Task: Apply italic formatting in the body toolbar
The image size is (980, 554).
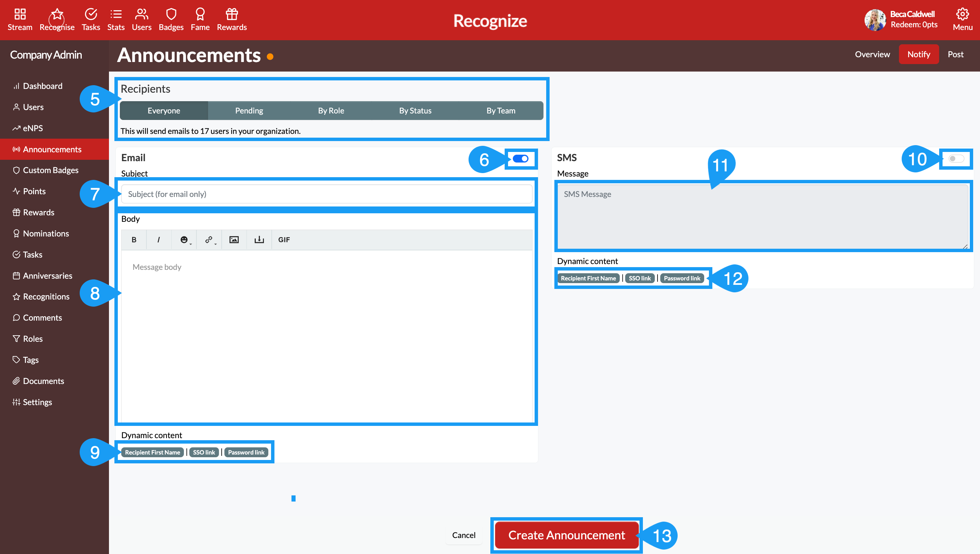Action: pos(159,240)
